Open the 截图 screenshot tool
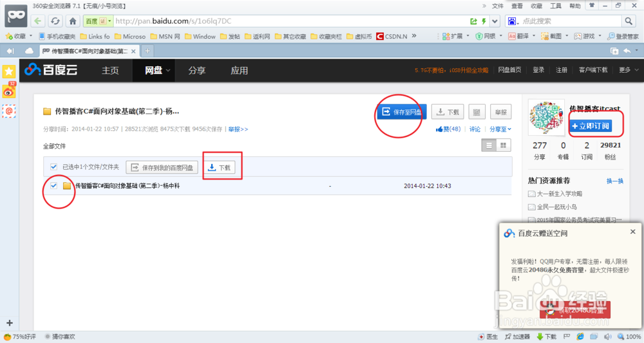 [551, 36]
